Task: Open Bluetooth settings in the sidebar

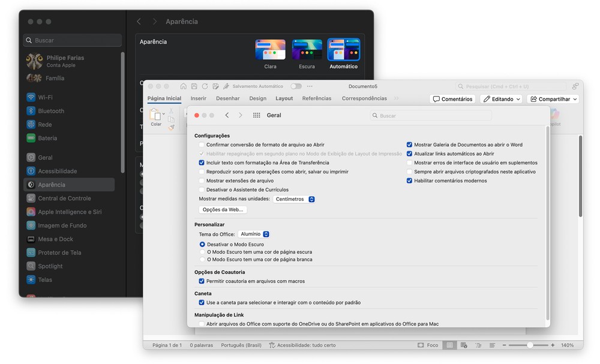Action: [51, 111]
